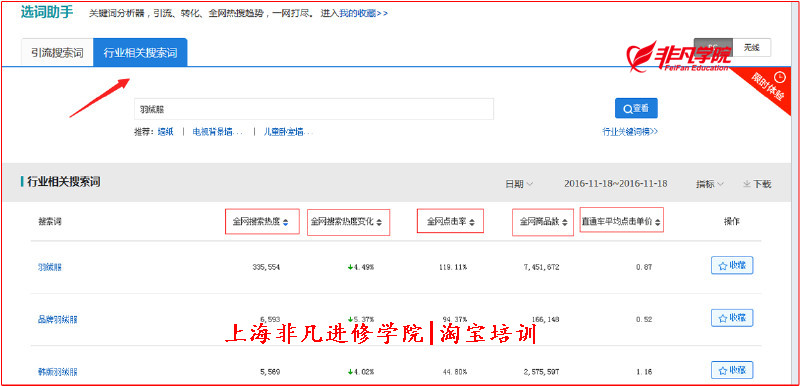Click the click price value 0.87
Screen dimensions: 800x386
(644, 267)
